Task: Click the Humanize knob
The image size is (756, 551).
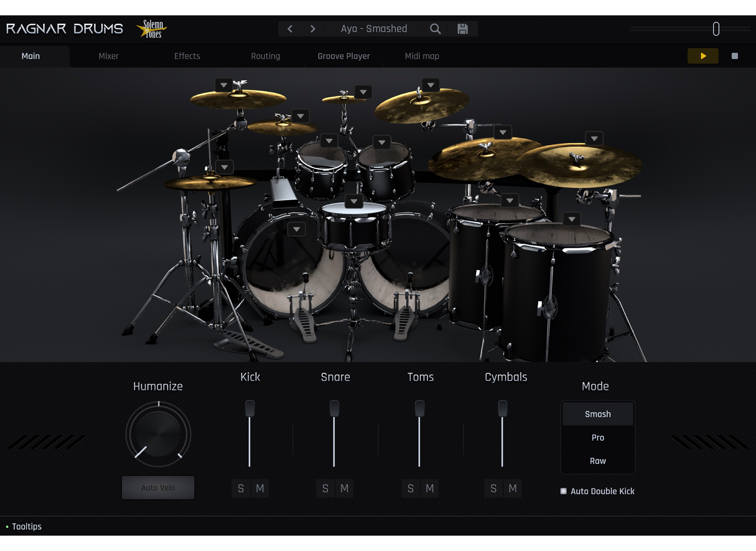Action: pos(158,435)
